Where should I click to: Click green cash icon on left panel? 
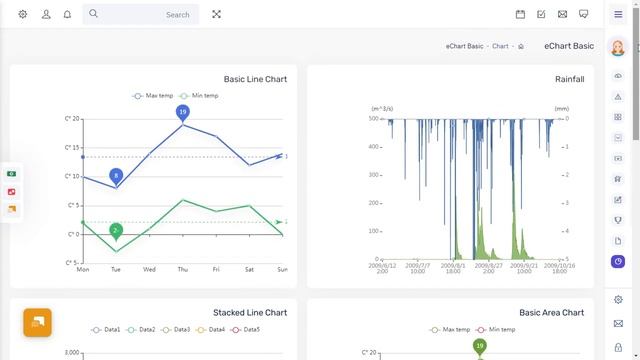(11, 174)
